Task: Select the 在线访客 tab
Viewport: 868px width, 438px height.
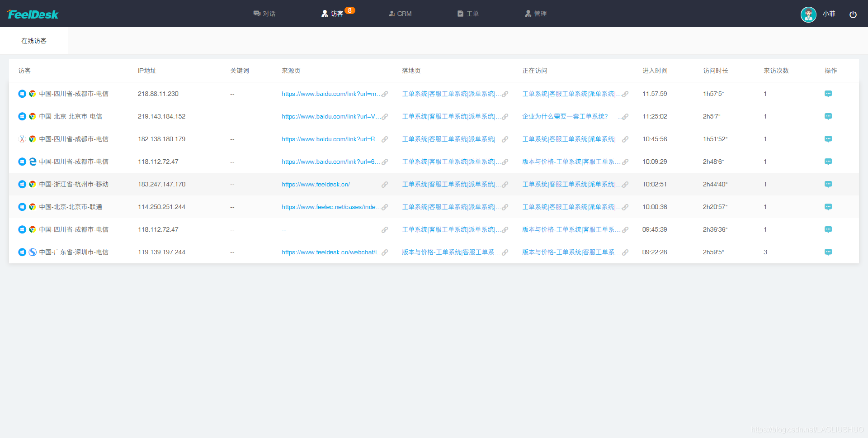Action: 33,40
